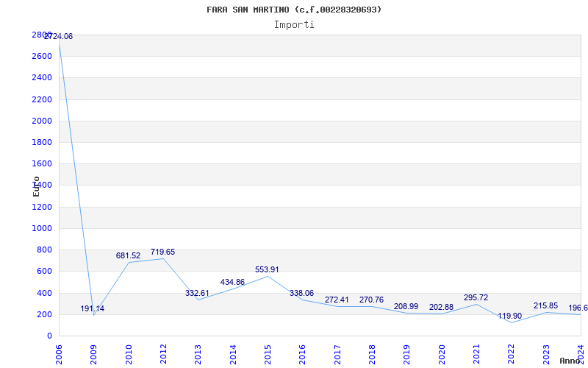The height and width of the screenshot is (368, 588).
Task: Select the 119.90 data label
Action: click(510, 316)
